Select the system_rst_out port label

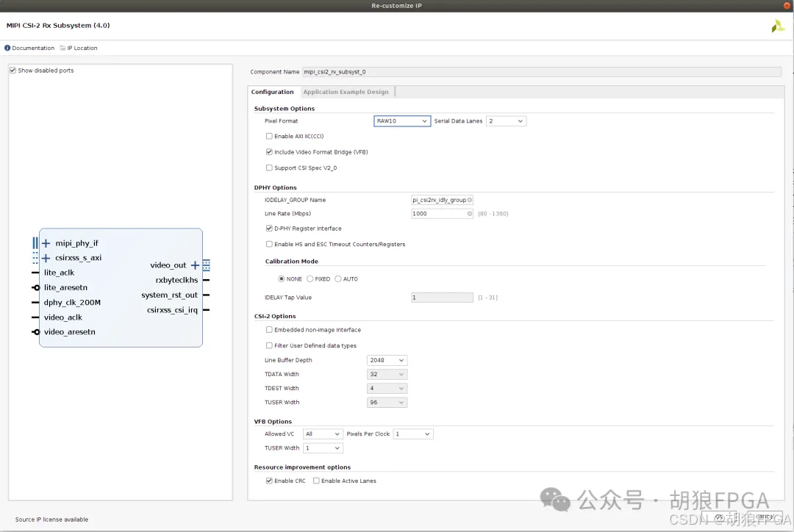pyautogui.click(x=170, y=295)
